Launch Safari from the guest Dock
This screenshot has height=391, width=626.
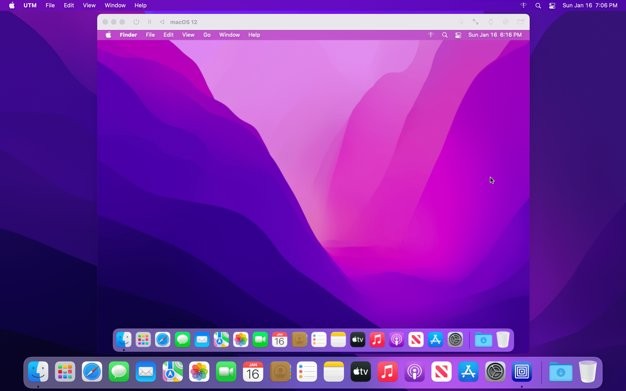coord(162,340)
